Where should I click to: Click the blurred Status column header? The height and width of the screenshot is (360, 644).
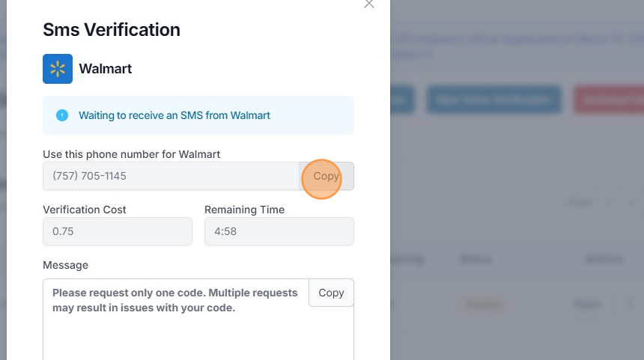point(475,259)
